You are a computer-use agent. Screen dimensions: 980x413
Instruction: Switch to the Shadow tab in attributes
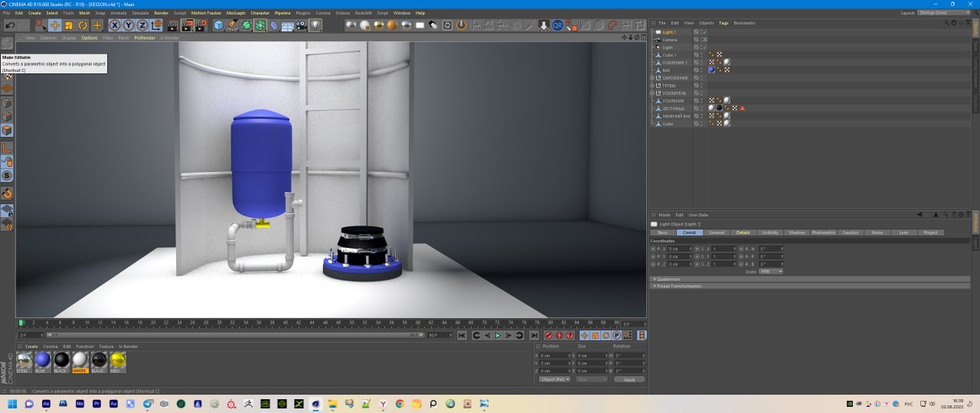796,233
